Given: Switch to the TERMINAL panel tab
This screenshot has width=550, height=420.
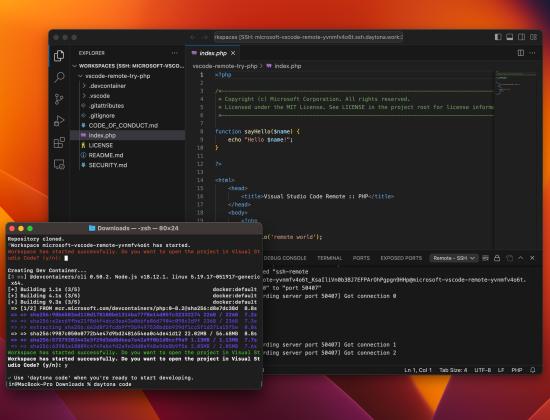Looking at the screenshot, I should 329,258.
